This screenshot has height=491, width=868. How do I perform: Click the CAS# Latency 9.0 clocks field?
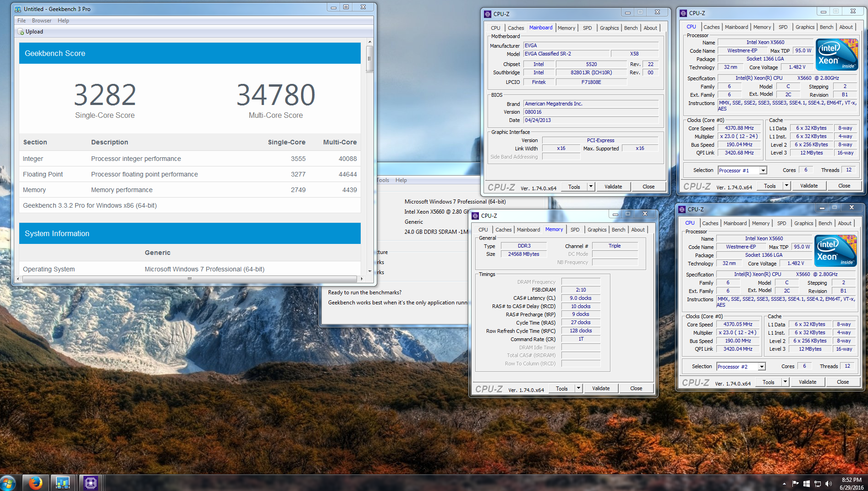tap(581, 298)
